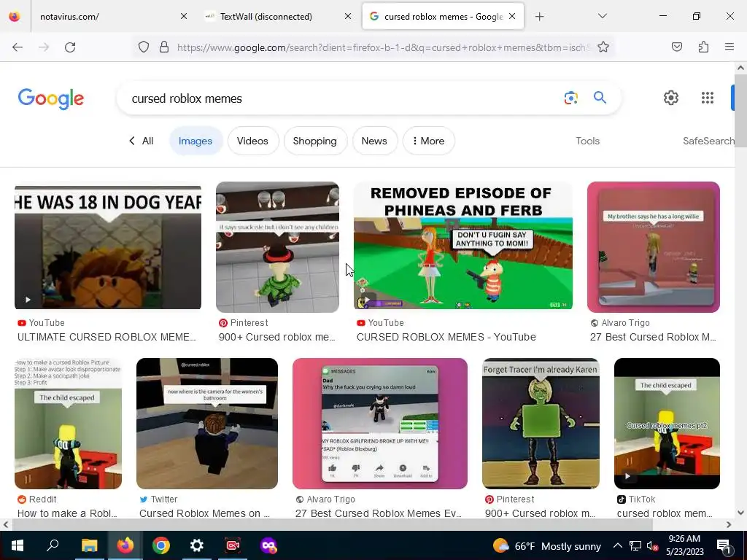747x560 pixels.
Task: Open the Save to Pocket icon
Action: click(x=677, y=47)
